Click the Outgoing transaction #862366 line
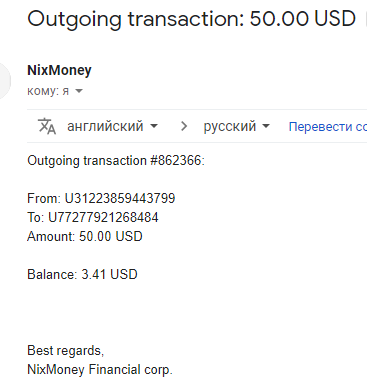 coord(116,161)
